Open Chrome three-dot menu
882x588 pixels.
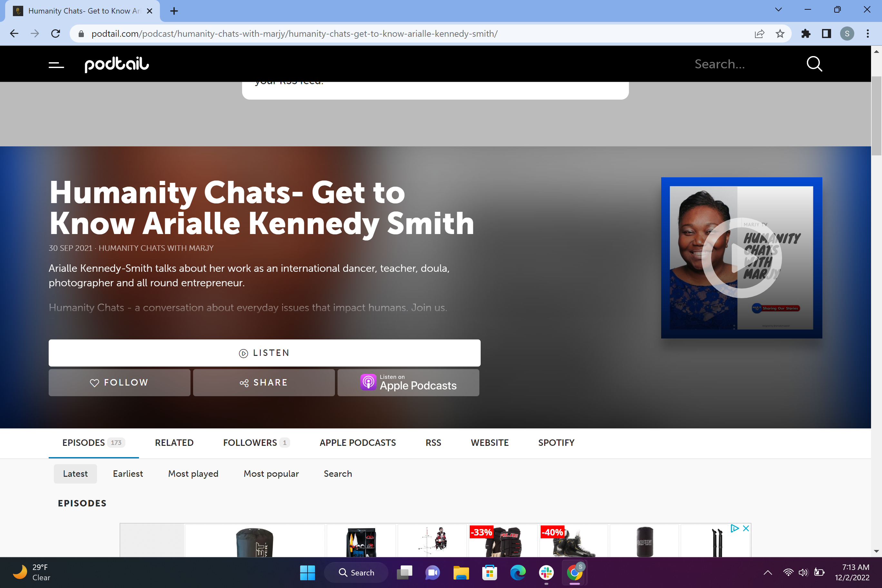[868, 34]
